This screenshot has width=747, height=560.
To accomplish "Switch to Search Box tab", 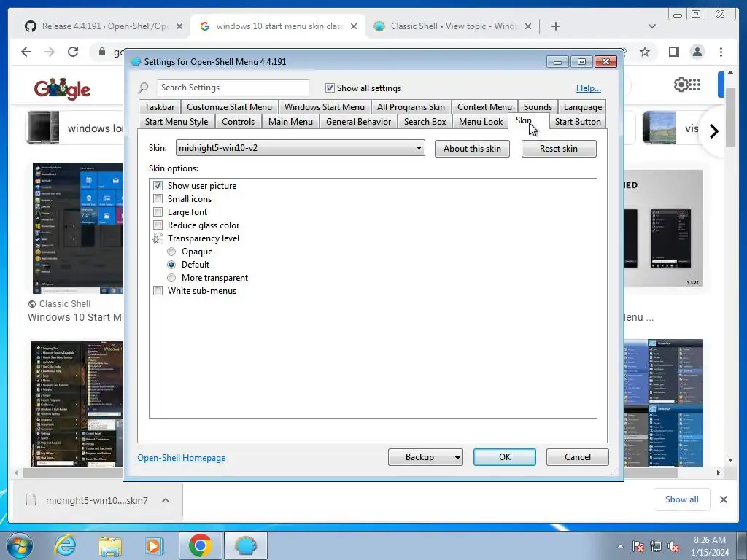I will pyautogui.click(x=425, y=122).
